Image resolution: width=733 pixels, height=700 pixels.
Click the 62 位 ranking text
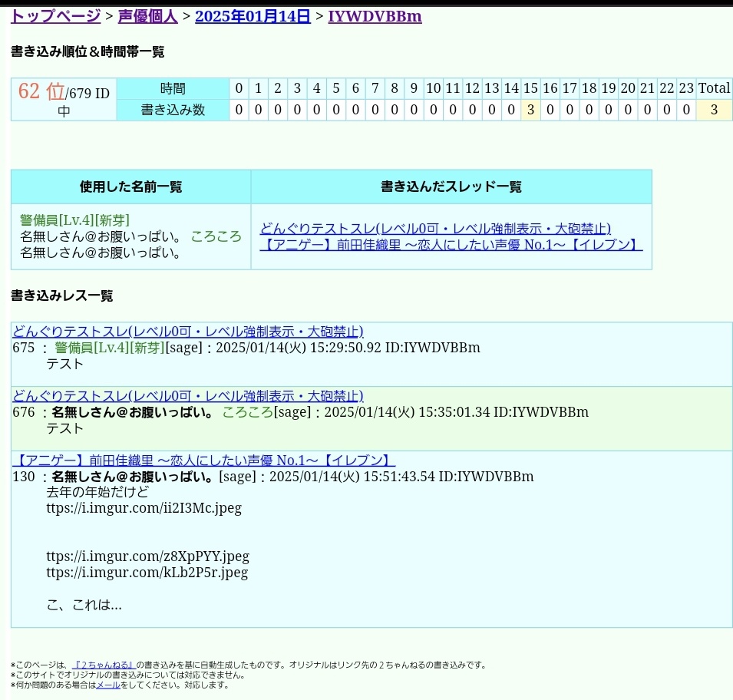(41, 91)
